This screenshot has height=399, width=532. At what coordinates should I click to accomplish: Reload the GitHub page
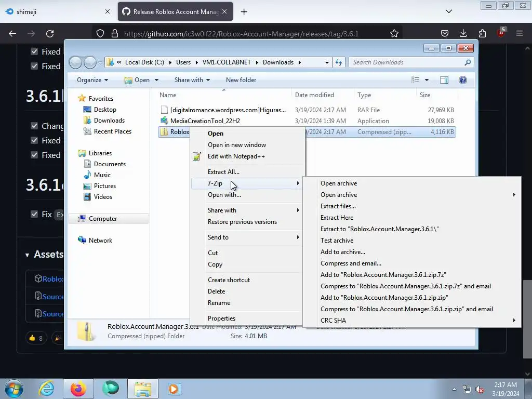click(x=50, y=34)
